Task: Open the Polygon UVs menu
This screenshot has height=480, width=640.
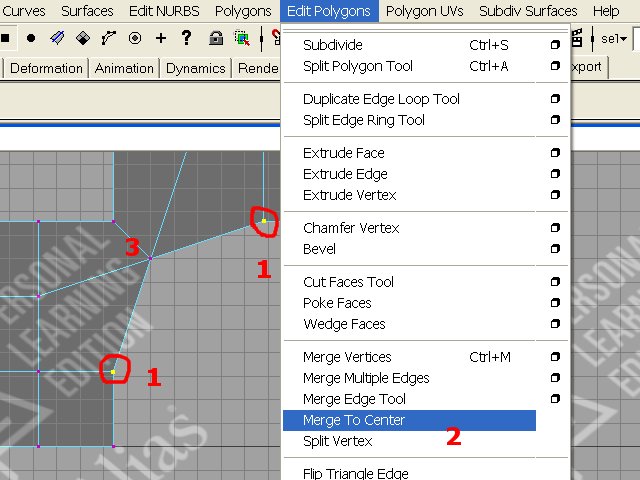Action: click(x=425, y=11)
